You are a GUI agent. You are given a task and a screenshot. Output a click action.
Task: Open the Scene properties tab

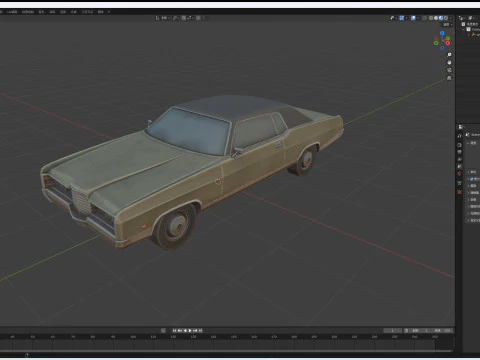coord(459,166)
